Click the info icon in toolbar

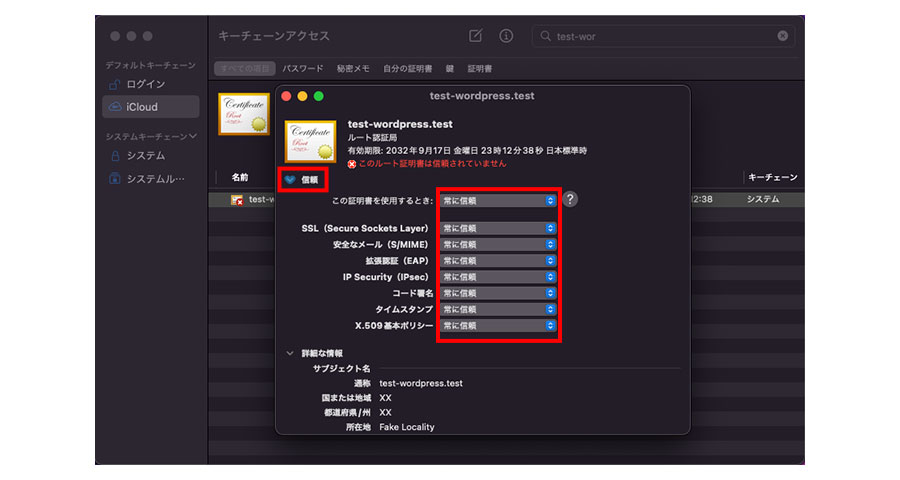tap(506, 36)
